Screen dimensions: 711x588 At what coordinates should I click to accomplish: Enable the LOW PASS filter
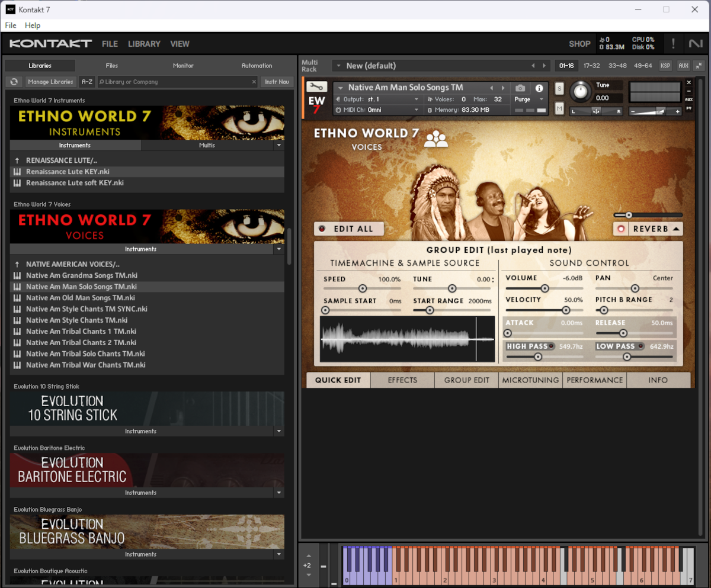point(640,346)
